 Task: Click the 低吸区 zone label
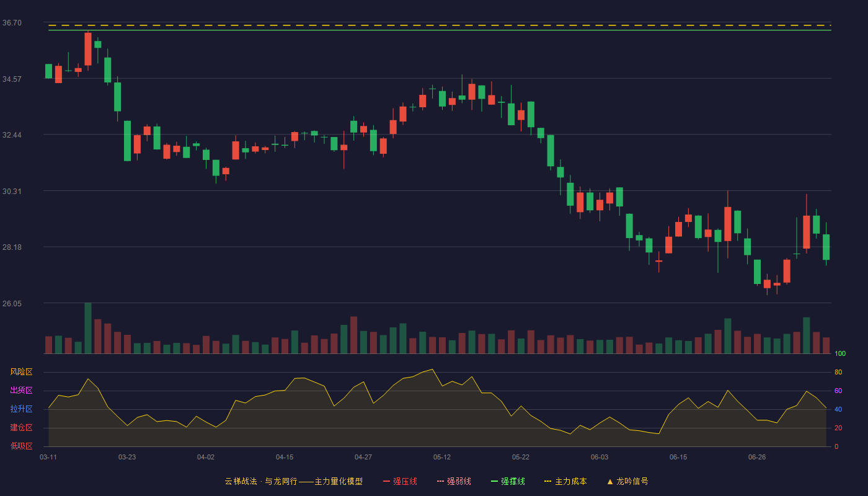pos(21,446)
